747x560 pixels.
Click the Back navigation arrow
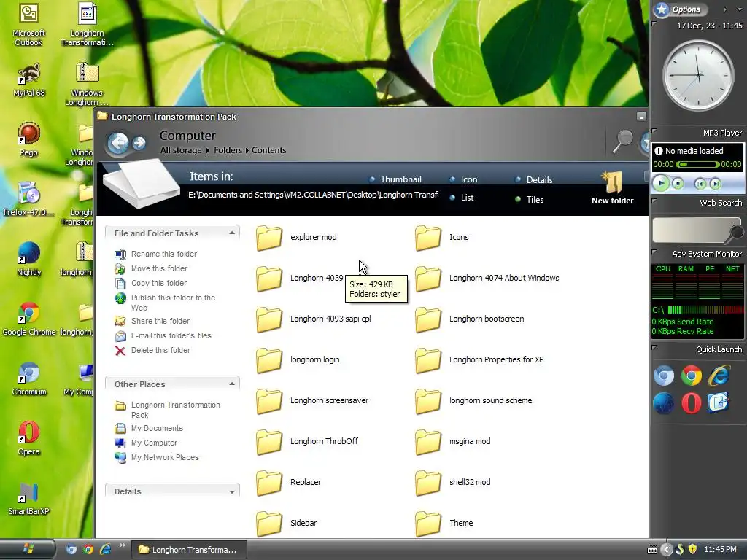[x=117, y=142]
